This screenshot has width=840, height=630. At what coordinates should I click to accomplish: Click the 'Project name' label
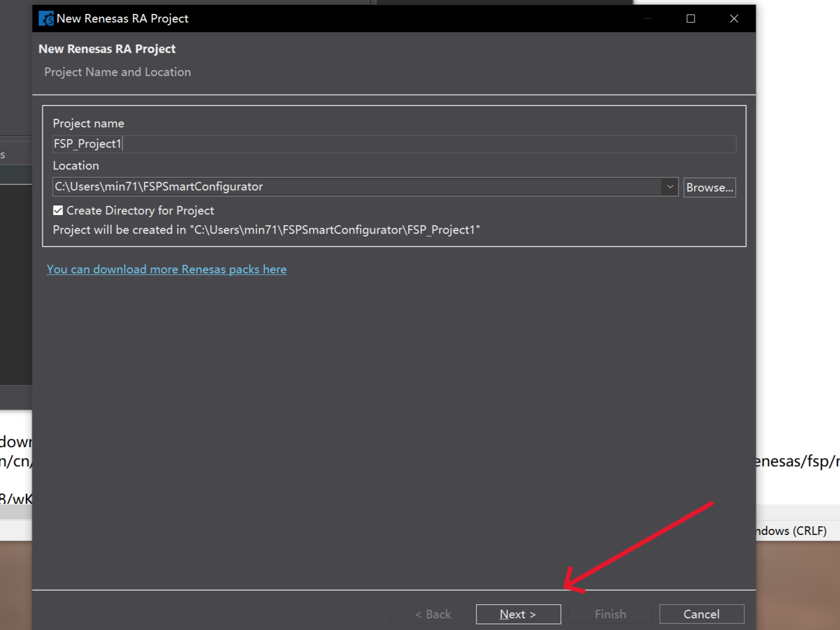89,124
